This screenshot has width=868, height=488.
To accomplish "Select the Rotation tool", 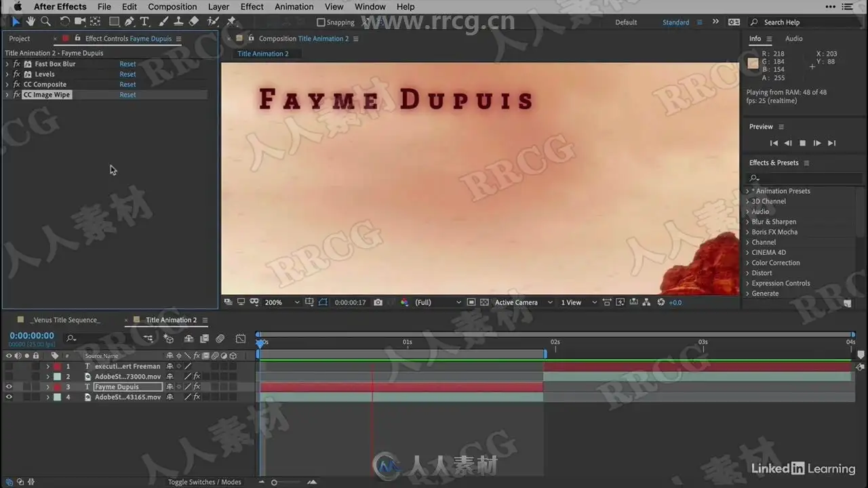I will click(65, 22).
